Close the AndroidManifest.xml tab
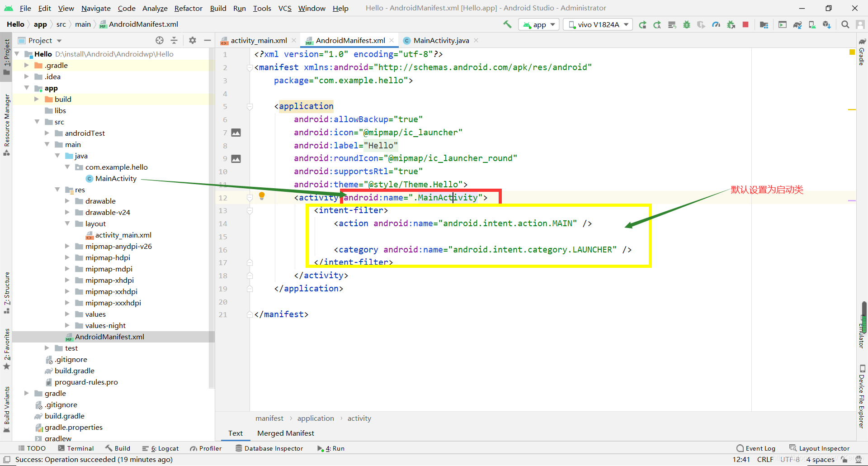 tap(392, 40)
